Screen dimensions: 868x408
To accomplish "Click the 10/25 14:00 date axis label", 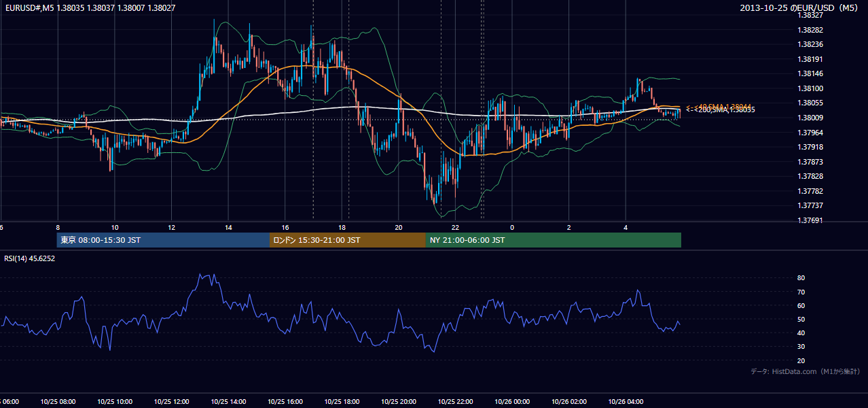I will pos(228,402).
